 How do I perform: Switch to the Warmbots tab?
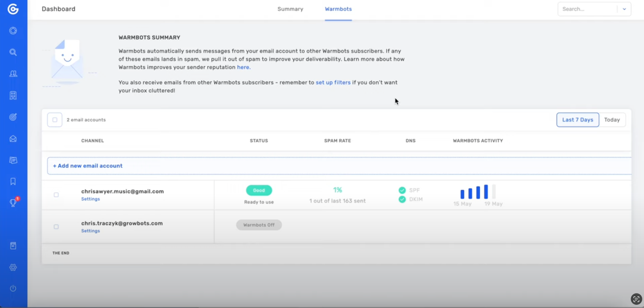pyautogui.click(x=338, y=9)
